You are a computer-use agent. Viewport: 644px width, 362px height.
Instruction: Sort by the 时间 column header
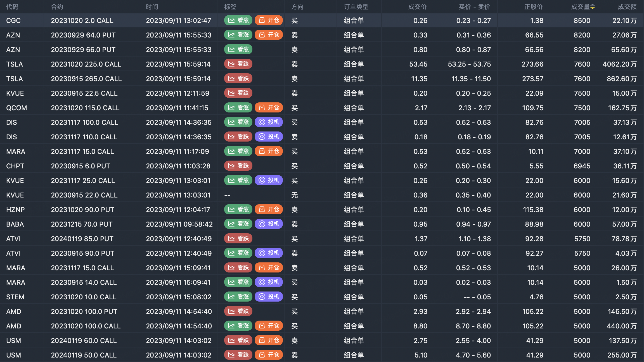click(x=152, y=7)
